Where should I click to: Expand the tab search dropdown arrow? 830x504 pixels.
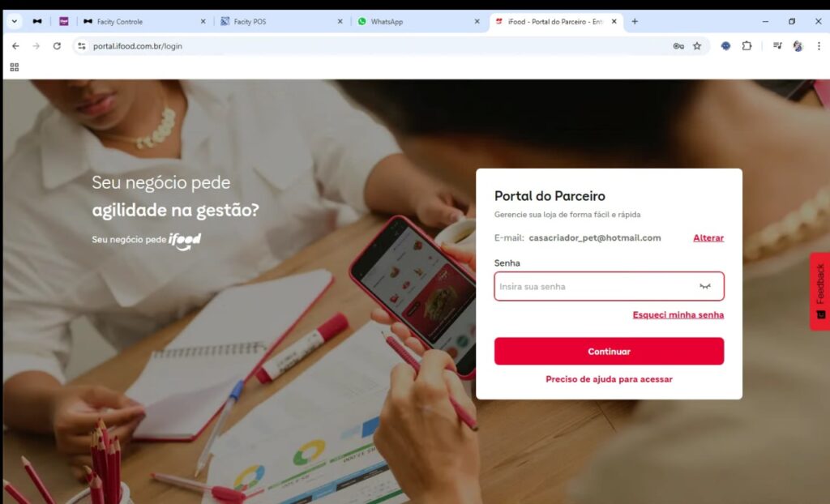click(x=15, y=22)
